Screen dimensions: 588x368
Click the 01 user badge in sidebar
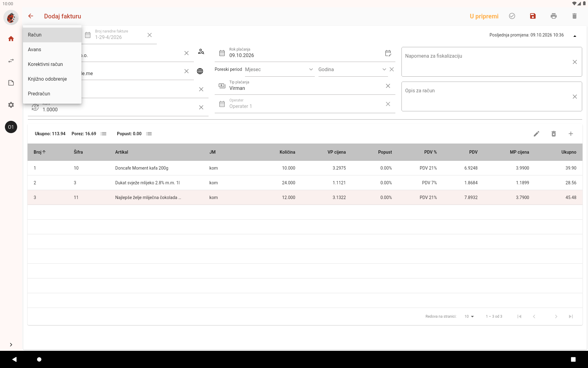click(11, 127)
